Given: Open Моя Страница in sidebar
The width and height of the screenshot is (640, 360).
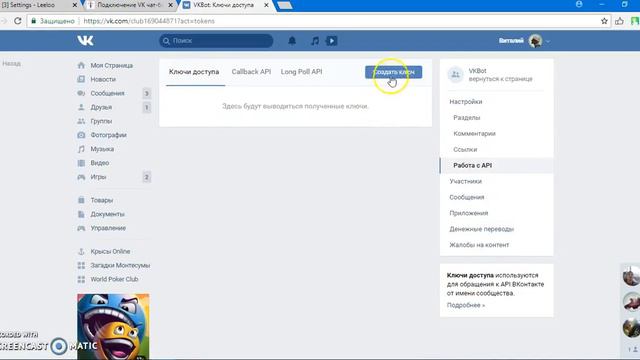Looking at the screenshot, I should click(111, 65).
